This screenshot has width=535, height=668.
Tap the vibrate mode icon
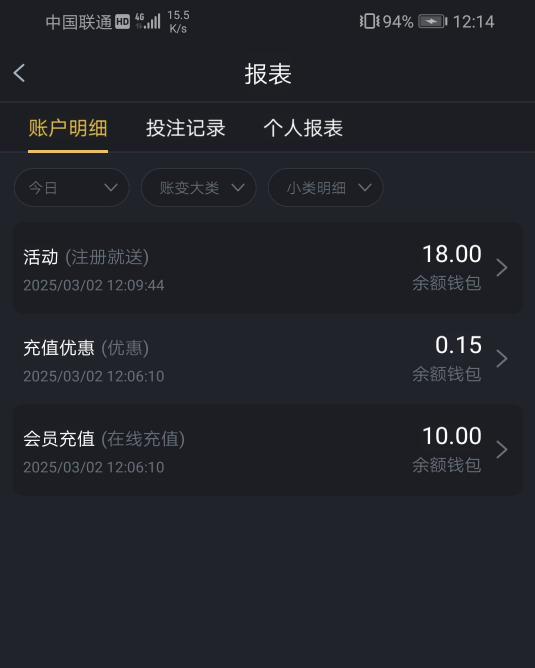(x=369, y=21)
